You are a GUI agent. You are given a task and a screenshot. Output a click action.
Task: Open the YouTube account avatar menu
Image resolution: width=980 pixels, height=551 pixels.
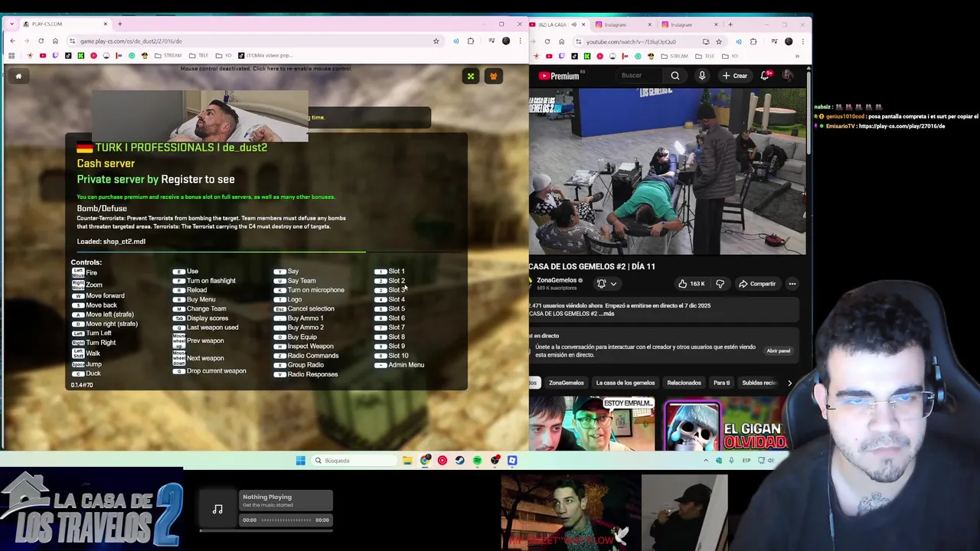point(787,76)
